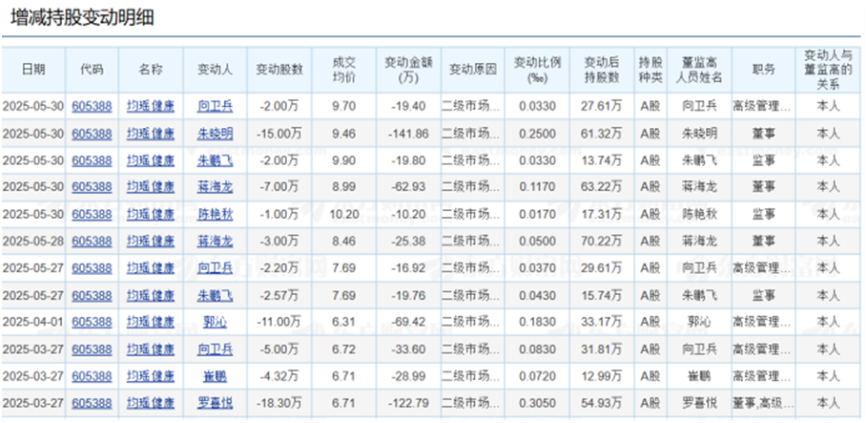Viewport: 868px width, 423px height.
Task: Click the 职务 column header
Action: [763, 70]
